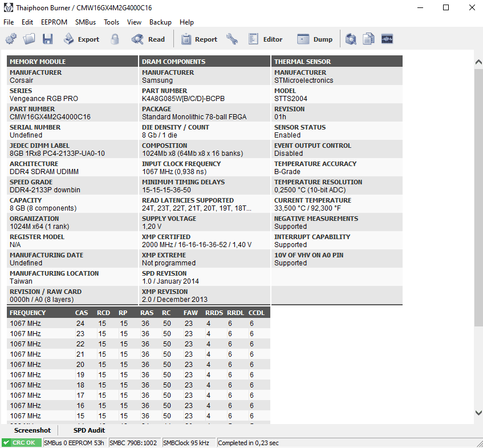Click '2.0 / December 2013' XMP revision
The height and width of the screenshot is (448, 483).
coord(174,300)
